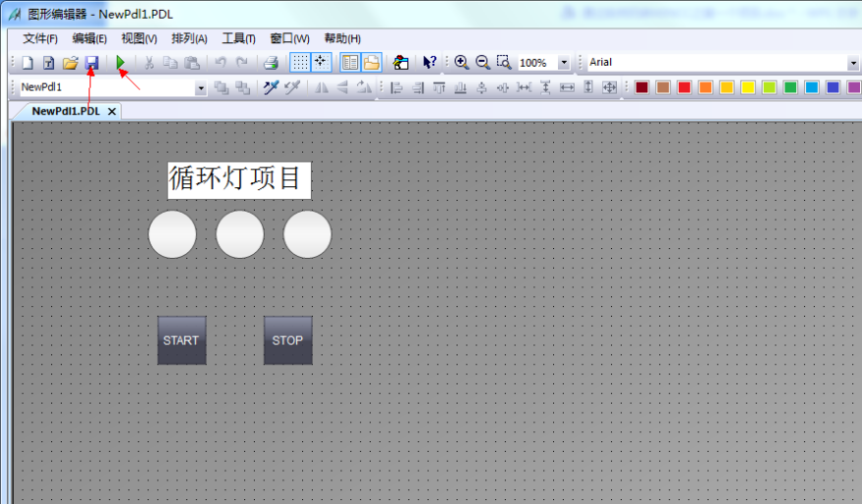
Task: Click the space horizontally evenly icon
Action: pyautogui.click(x=524, y=87)
